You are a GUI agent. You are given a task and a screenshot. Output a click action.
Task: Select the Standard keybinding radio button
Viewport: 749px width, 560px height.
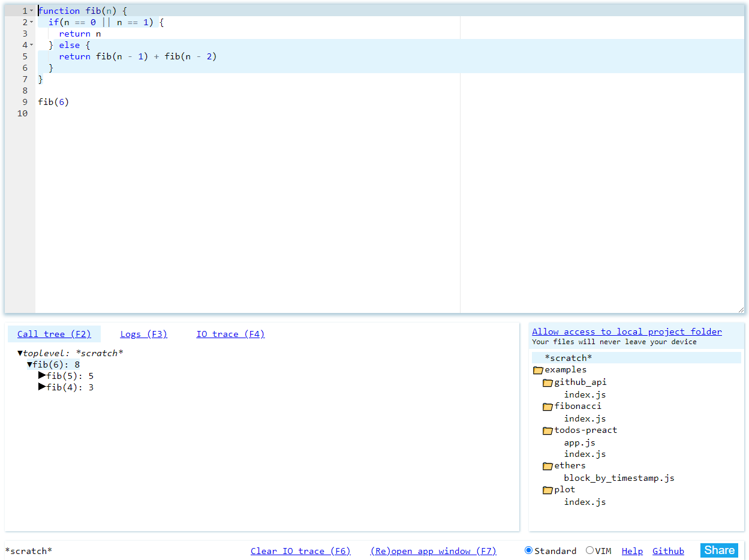[528, 550]
